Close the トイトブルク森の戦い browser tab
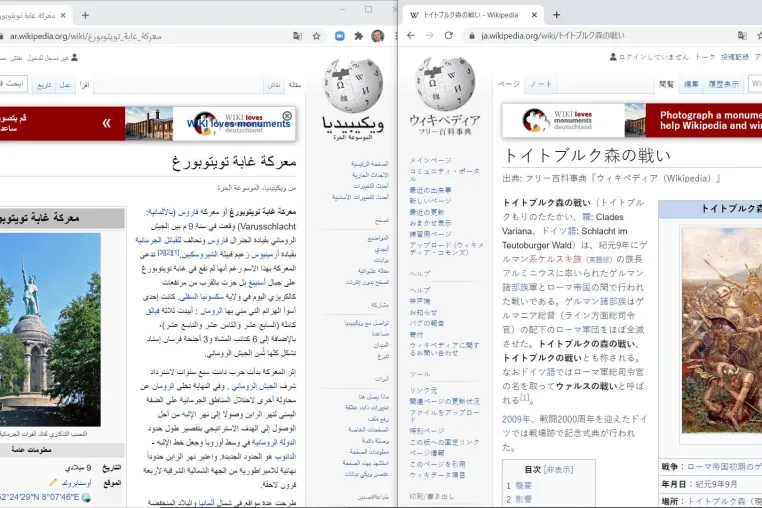 click(534, 15)
